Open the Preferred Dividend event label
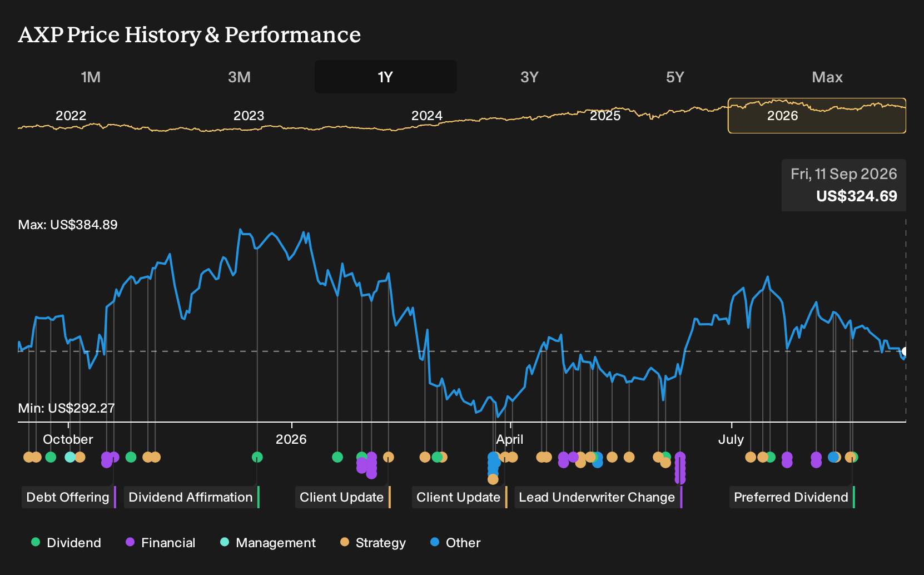The width and height of the screenshot is (924, 575). point(792,497)
